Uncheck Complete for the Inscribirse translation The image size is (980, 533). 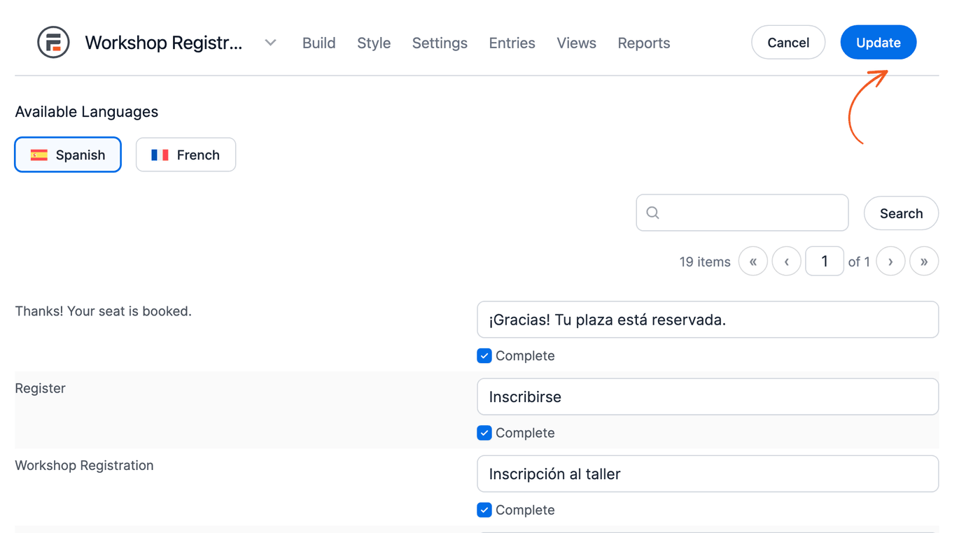coord(484,433)
